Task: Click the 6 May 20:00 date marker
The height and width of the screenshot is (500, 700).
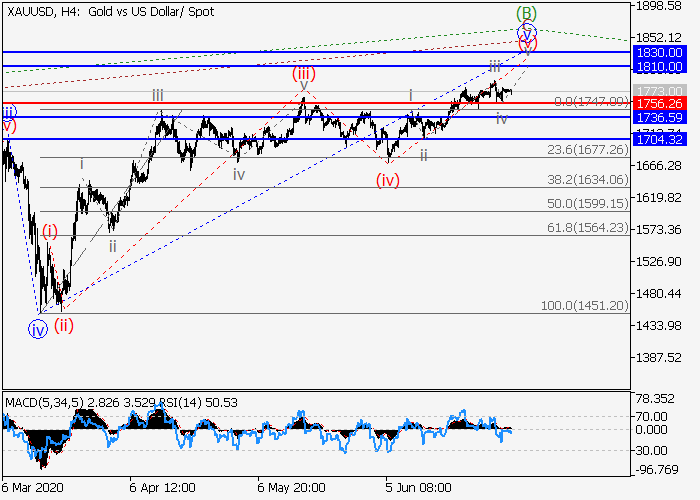Action: pos(292,489)
